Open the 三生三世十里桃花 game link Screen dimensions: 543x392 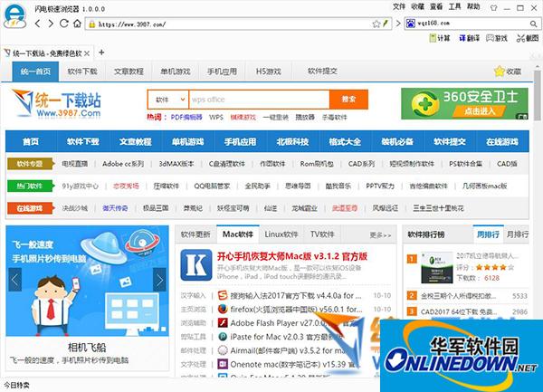tap(438, 208)
